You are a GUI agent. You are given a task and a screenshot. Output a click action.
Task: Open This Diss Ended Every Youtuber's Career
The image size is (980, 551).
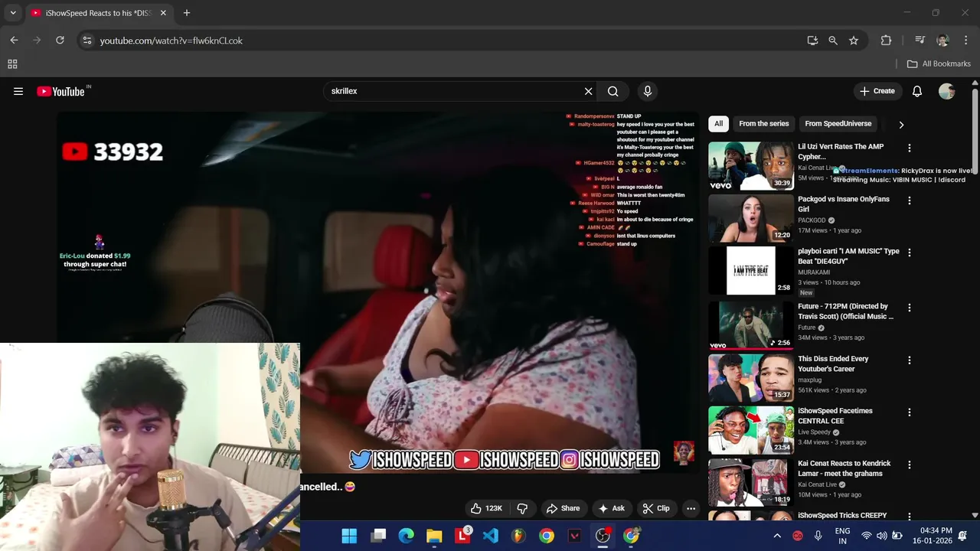[833, 364]
